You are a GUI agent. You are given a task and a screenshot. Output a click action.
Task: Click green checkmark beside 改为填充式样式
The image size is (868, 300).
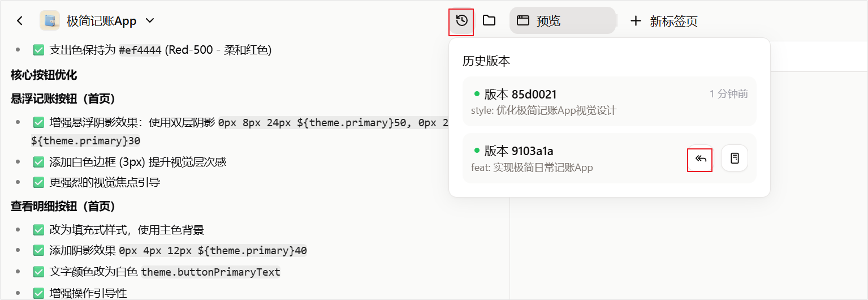click(38, 230)
